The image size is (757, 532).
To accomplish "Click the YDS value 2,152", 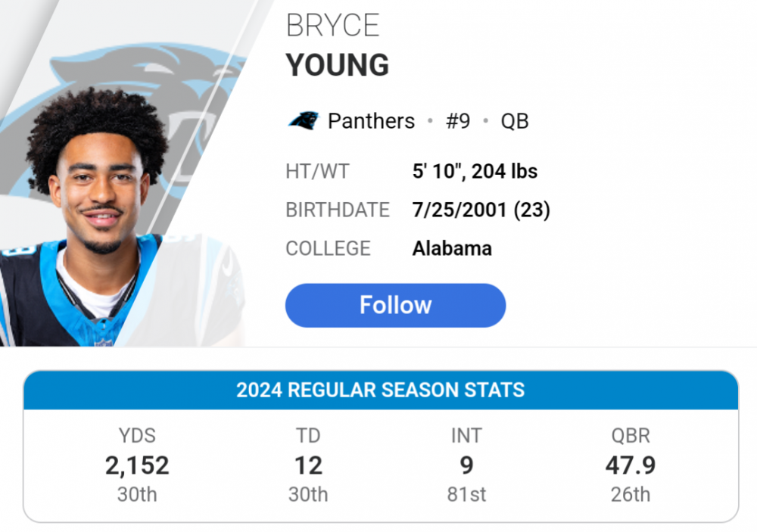I will [x=137, y=465].
